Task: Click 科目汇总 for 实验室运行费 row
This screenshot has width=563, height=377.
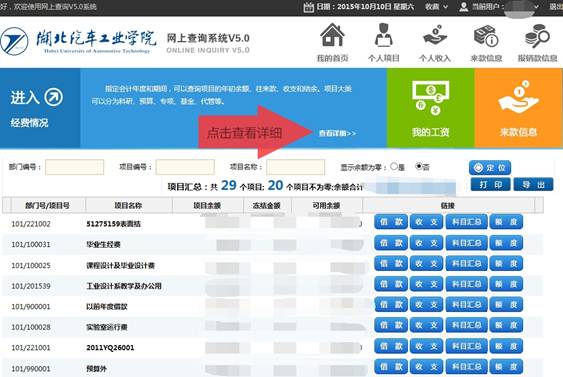Action: [466, 325]
